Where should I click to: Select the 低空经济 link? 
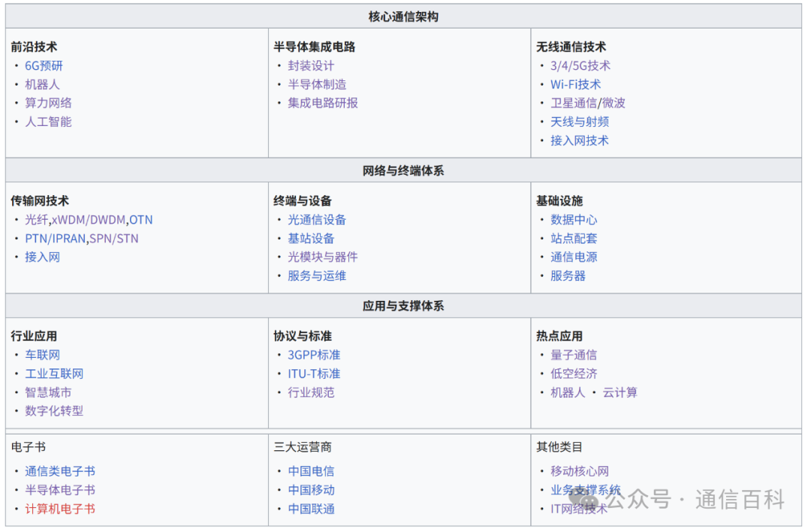(x=574, y=374)
